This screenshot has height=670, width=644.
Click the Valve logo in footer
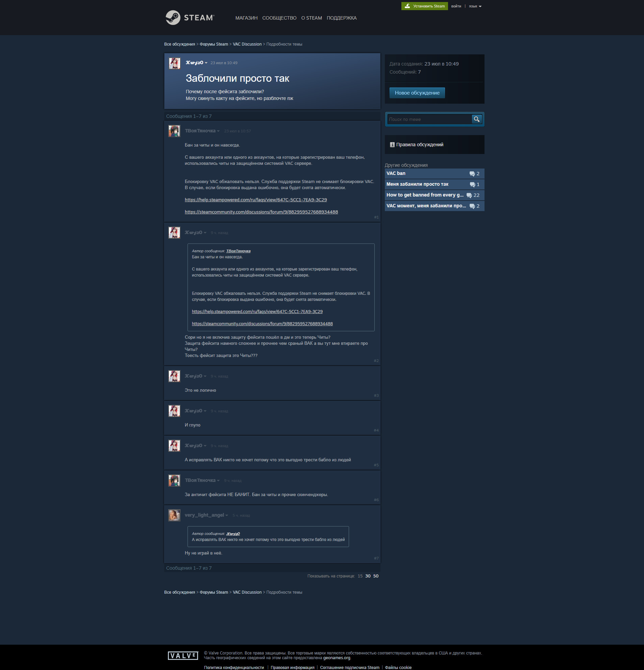coord(183,655)
